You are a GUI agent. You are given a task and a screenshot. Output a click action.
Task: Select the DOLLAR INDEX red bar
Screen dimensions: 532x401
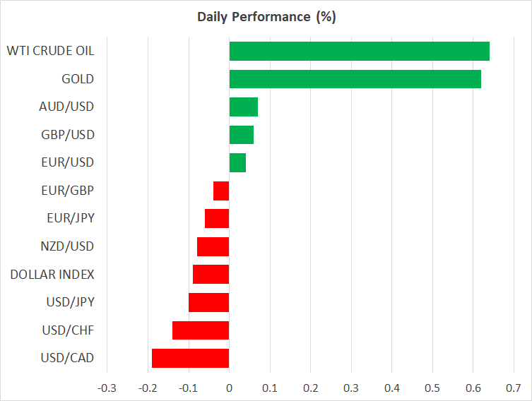pyautogui.click(x=211, y=275)
